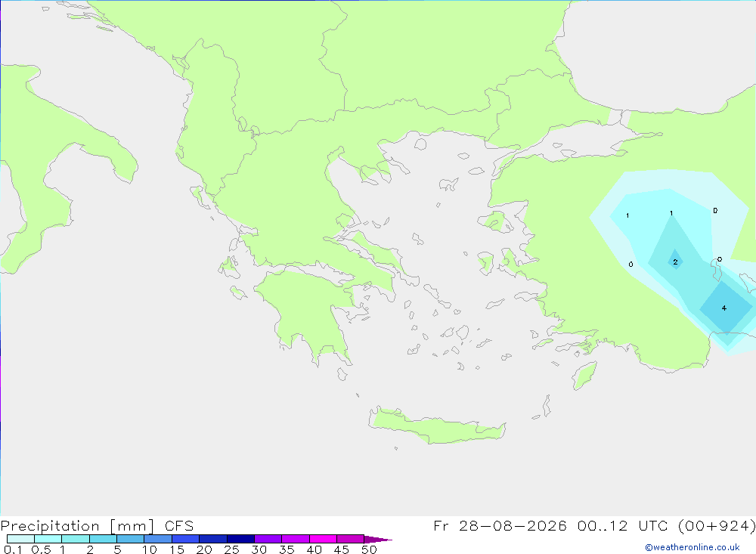Click the 40–45 mm magenta legend swatch

pos(323,539)
